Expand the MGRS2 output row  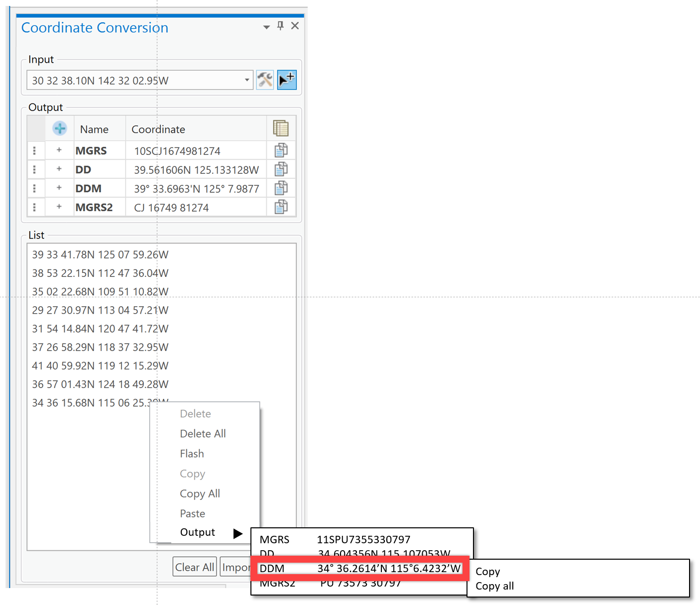click(59, 207)
